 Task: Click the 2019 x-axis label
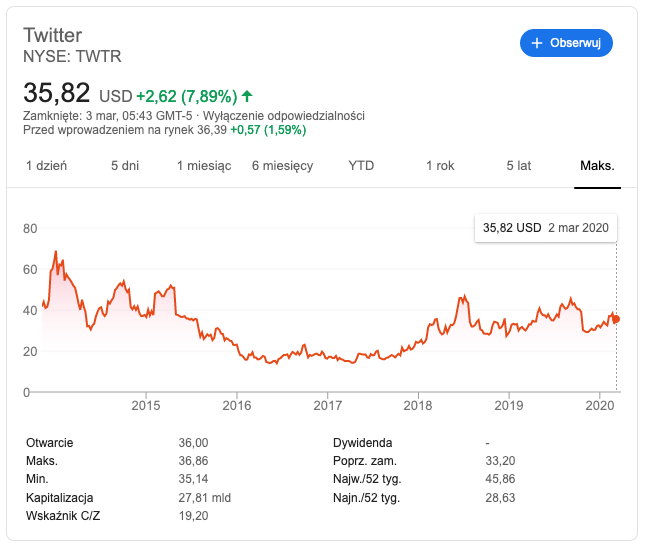(x=509, y=405)
